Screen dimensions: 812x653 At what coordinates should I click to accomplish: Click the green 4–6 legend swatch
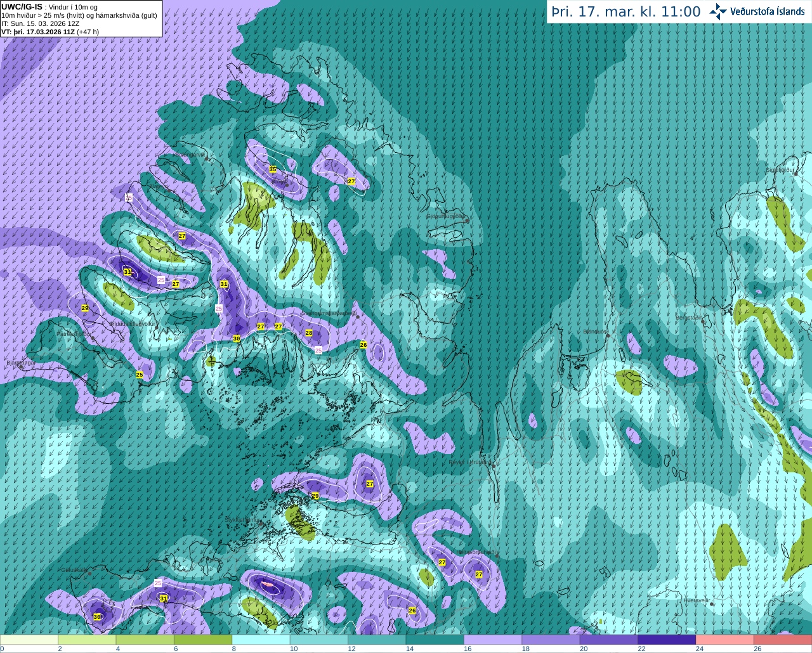pyautogui.click(x=145, y=640)
